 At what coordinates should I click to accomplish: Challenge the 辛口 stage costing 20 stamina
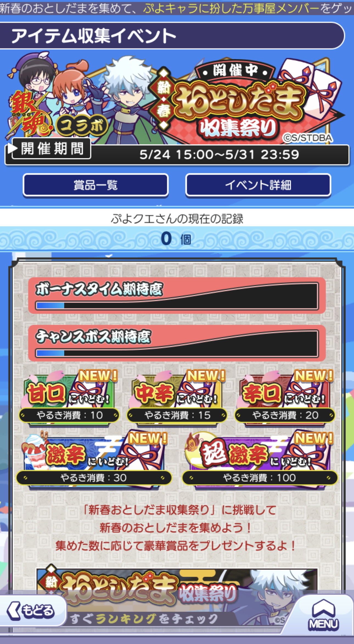point(285,398)
